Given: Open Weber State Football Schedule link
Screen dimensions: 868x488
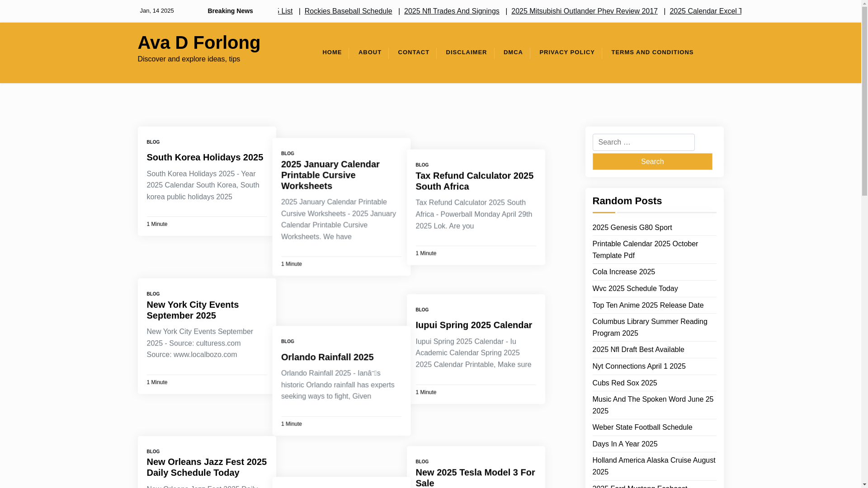Looking at the screenshot, I should (642, 427).
